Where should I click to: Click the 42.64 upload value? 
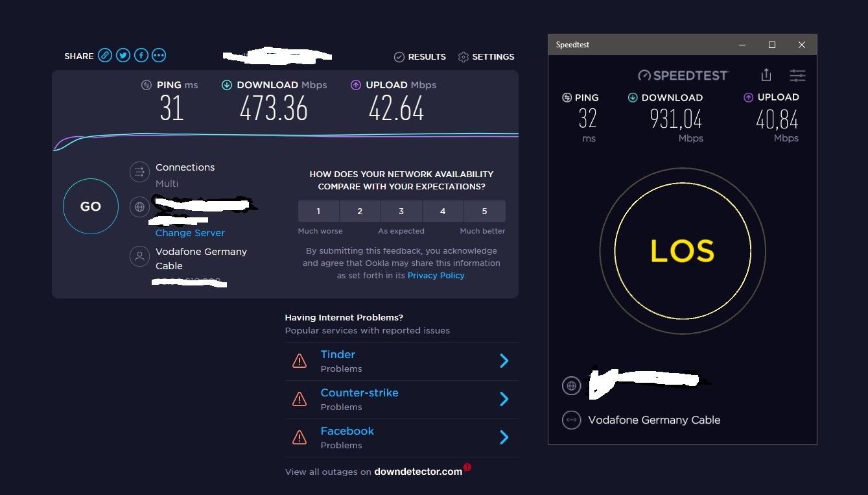tap(396, 108)
